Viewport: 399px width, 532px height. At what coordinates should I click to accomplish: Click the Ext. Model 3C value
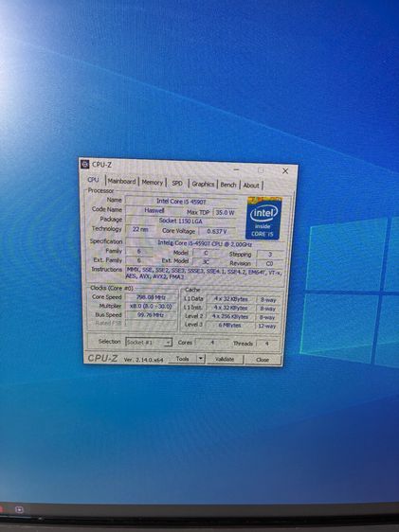206,261
